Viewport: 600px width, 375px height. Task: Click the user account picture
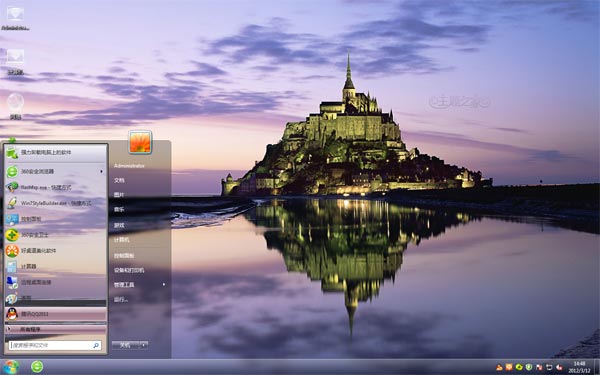[140, 142]
